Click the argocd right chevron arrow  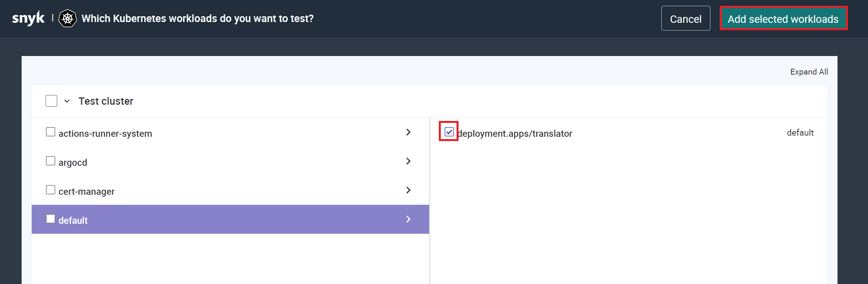pos(408,161)
